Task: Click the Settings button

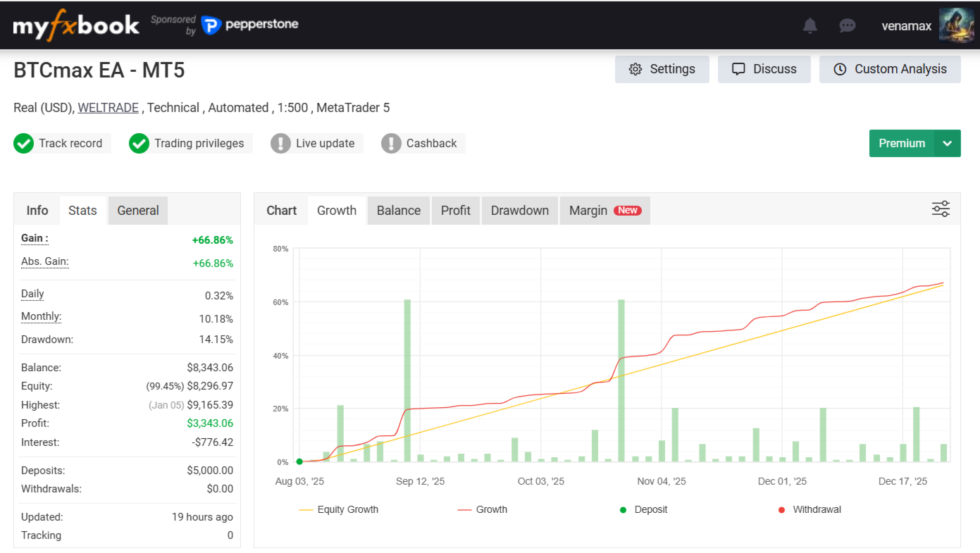Action: pos(662,69)
